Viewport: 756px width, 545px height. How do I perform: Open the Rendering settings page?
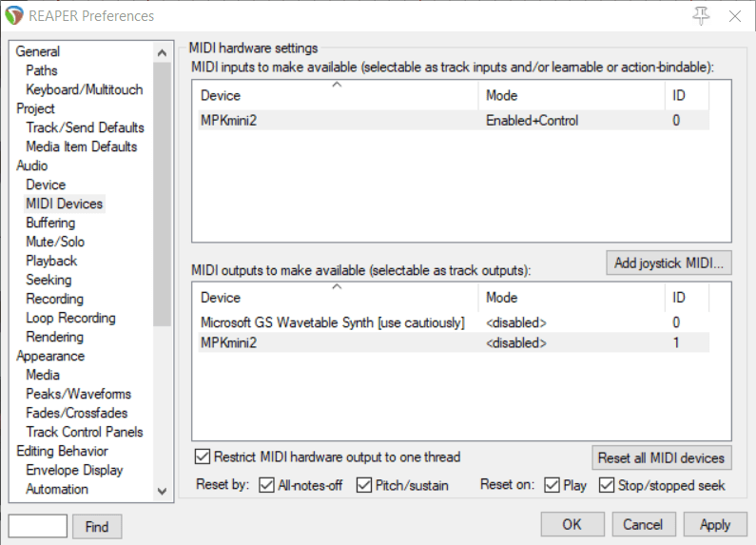pos(54,337)
